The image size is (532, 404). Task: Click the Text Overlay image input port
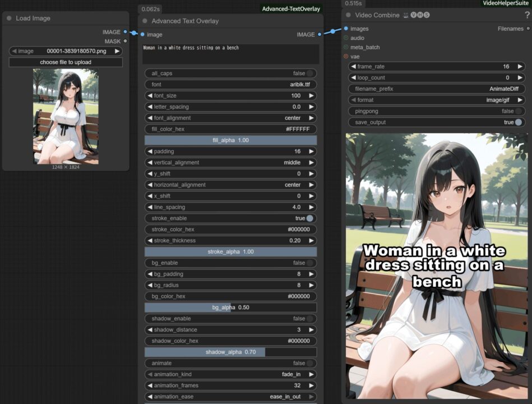(142, 35)
